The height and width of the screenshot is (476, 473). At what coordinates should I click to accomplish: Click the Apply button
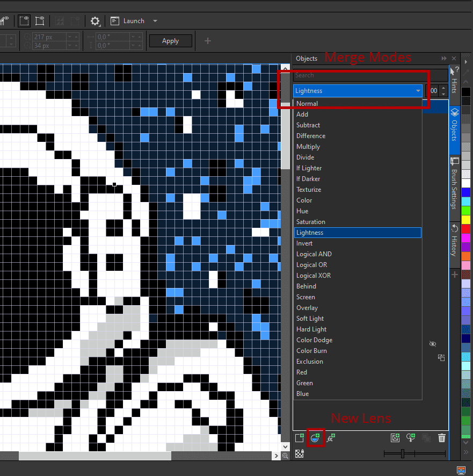(170, 40)
